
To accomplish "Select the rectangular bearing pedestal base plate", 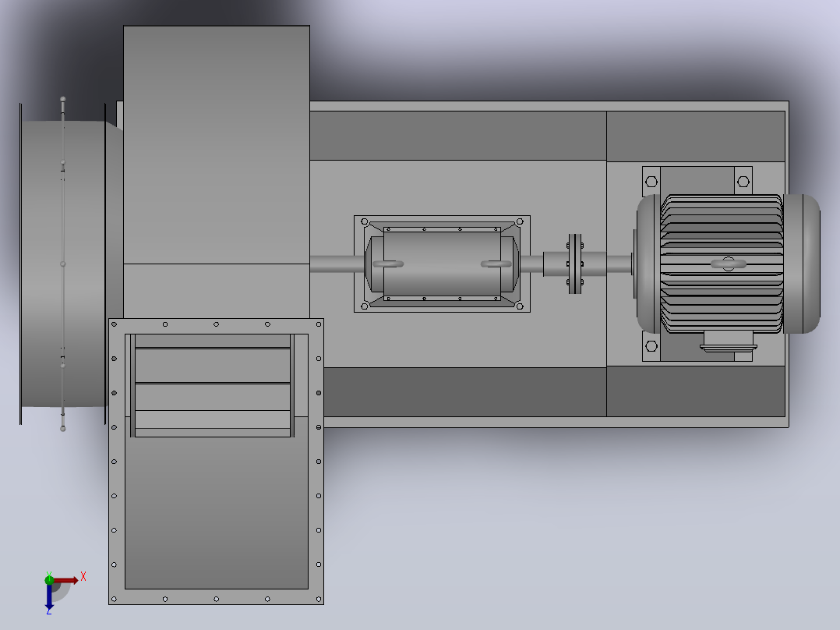I will pyautogui.click(x=442, y=264).
